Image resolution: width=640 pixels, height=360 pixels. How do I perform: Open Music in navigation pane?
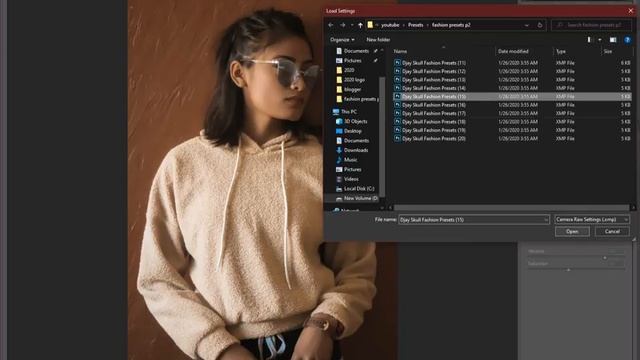[x=350, y=160]
